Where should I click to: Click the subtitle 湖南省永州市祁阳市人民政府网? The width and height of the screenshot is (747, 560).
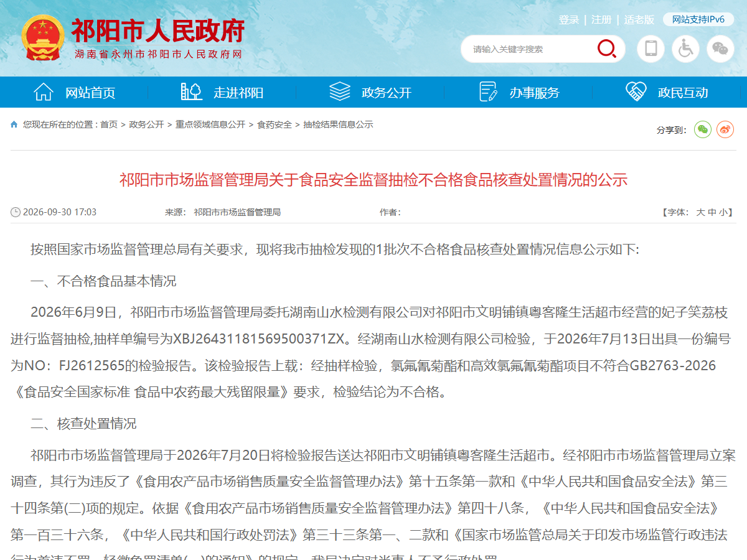point(158,55)
